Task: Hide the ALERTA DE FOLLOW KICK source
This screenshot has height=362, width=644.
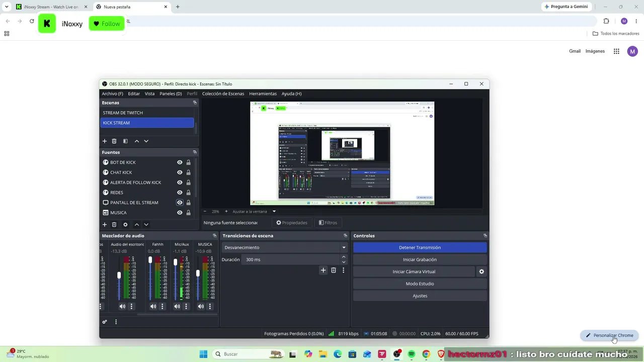Action: click(180, 183)
